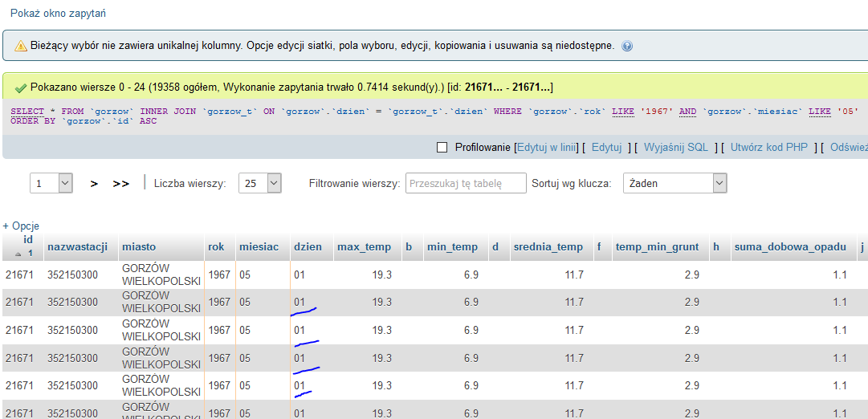The height and width of the screenshot is (419, 868).
Task: Click the Utwórz kod PHP link
Action: (x=769, y=147)
